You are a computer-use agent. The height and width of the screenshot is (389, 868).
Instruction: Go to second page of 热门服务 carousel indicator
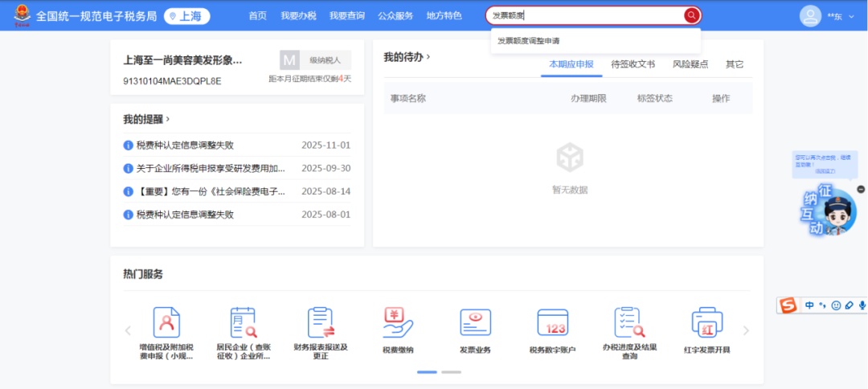pos(451,372)
